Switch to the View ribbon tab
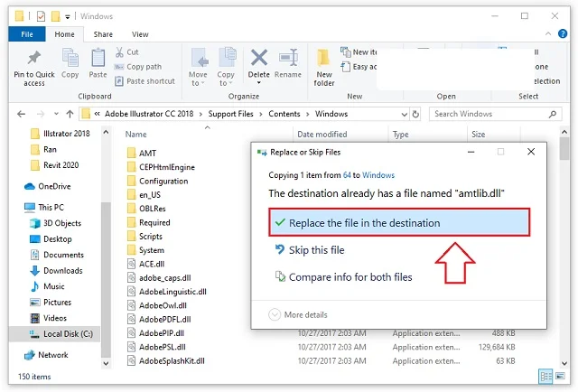Image resolution: width=578 pixels, height=392 pixels. 140,34
